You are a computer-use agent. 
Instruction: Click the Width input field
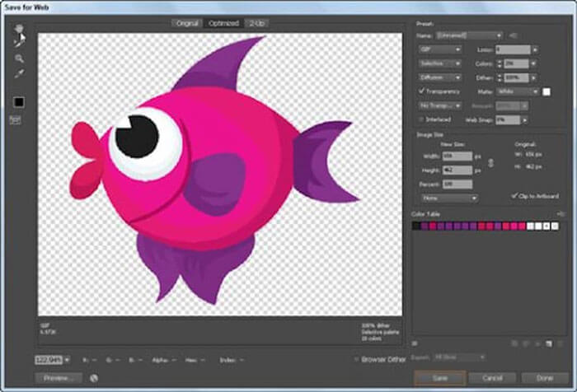[x=457, y=156]
